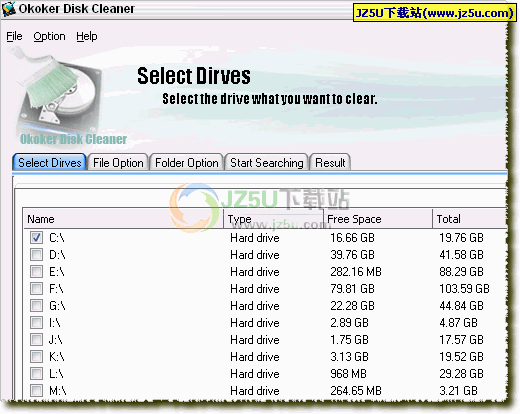Check the K:\ drive checkbox

[x=36, y=357]
